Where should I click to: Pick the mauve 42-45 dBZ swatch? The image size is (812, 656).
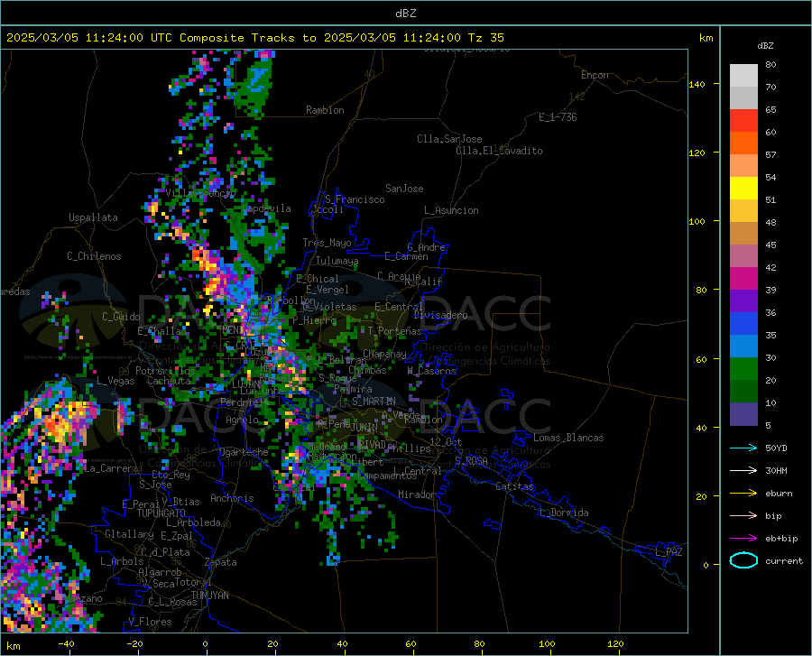pyautogui.click(x=743, y=255)
